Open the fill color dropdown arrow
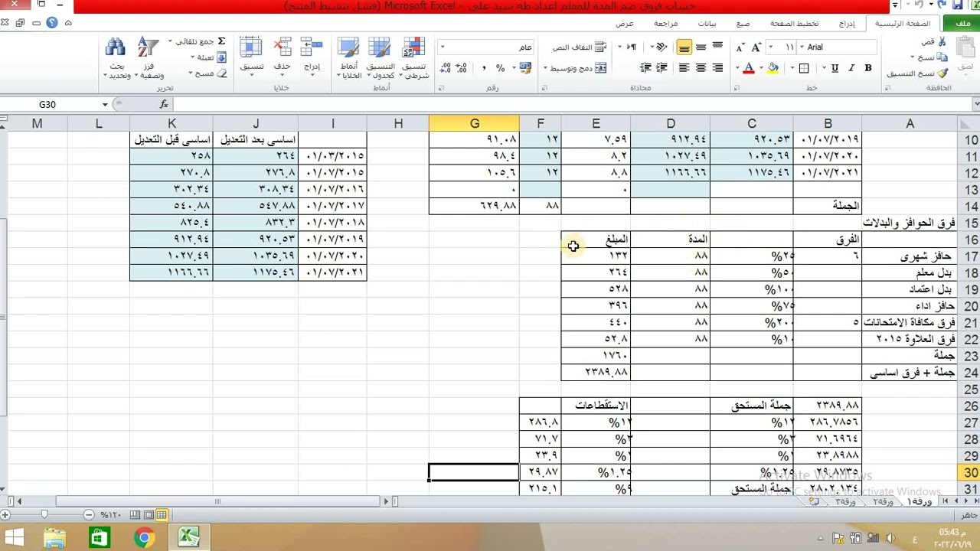 (763, 68)
